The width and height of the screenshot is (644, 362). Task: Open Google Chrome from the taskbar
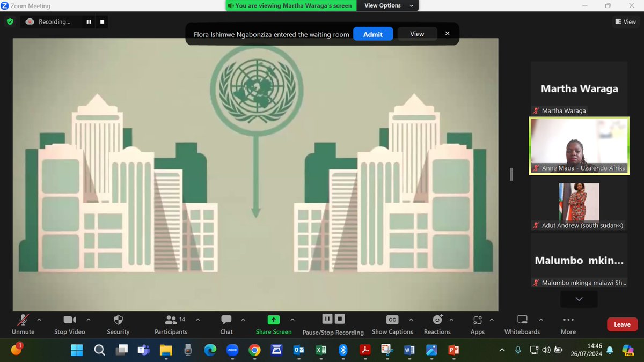click(254, 350)
